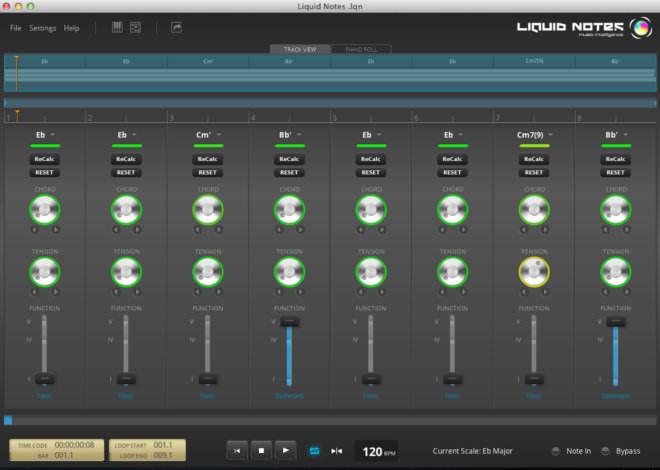
Task: Click next tension arrow in bar 2
Action: click(x=137, y=292)
